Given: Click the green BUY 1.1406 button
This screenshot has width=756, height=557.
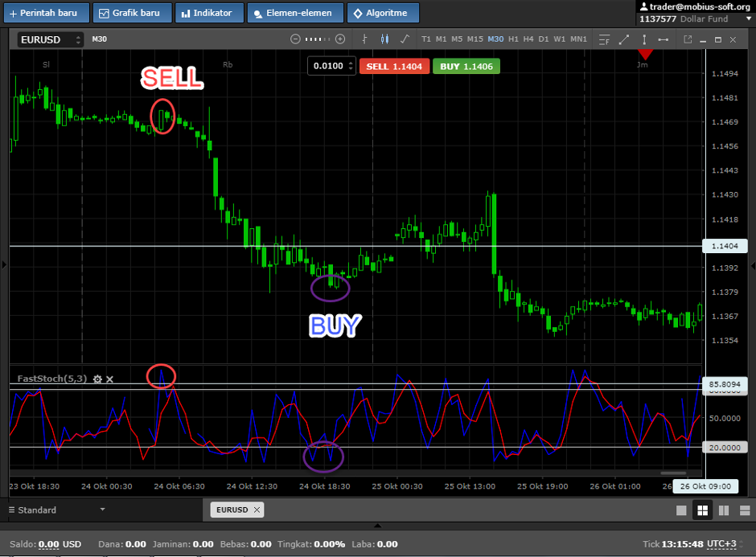Looking at the screenshot, I should (466, 67).
